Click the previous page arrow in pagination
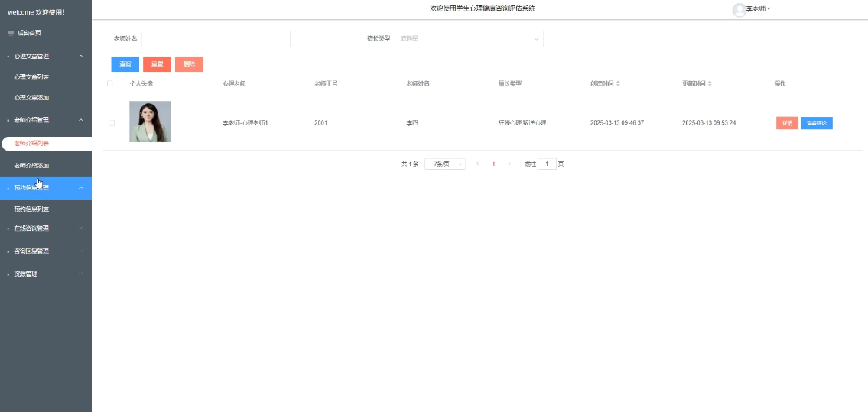This screenshot has height=412, width=868. point(477,164)
